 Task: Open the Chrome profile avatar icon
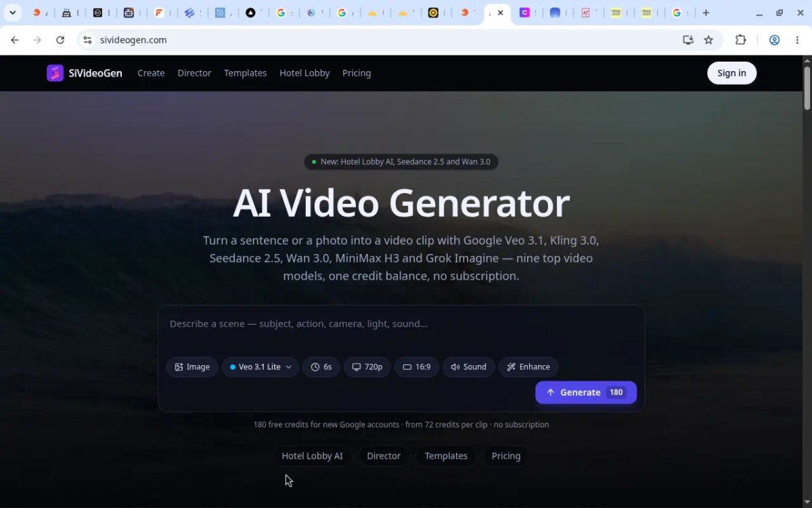775,40
